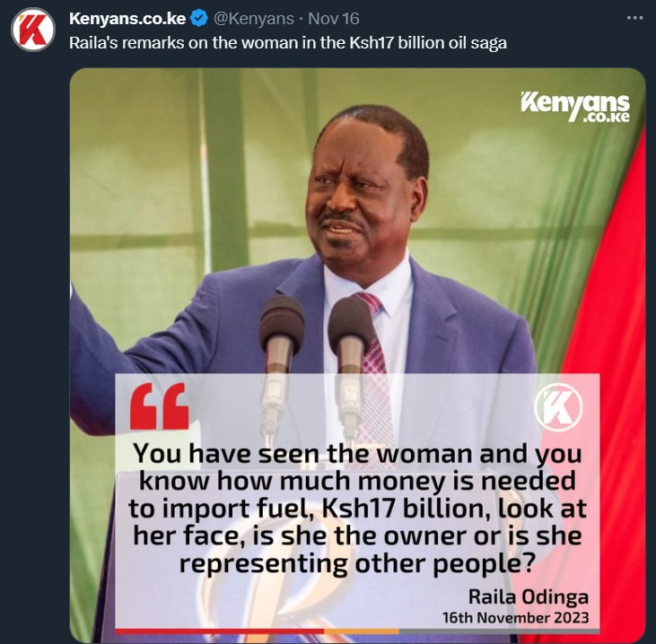Click the white Kenyans.co.ke logo in image

pyautogui.click(x=575, y=107)
